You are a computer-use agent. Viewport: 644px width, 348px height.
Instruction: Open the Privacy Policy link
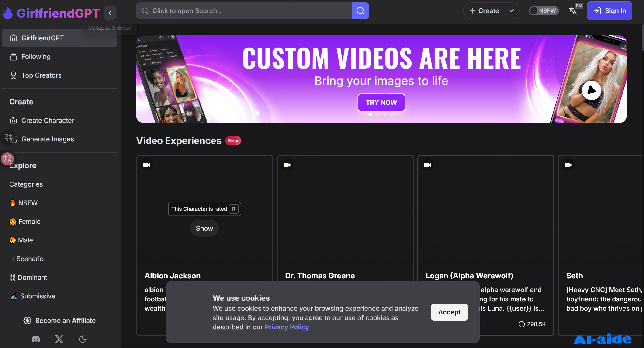click(287, 327)
